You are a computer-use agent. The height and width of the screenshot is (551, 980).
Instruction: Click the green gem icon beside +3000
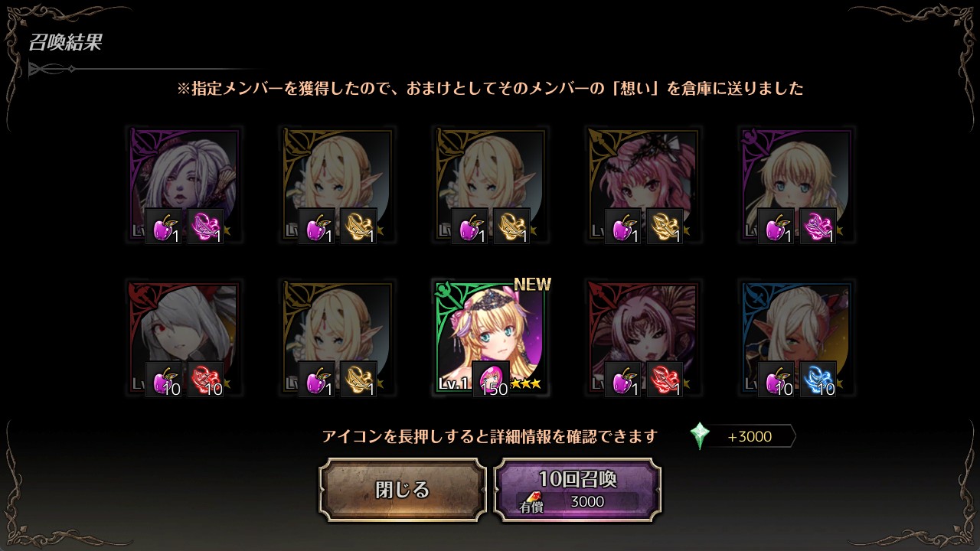[700, 436]
